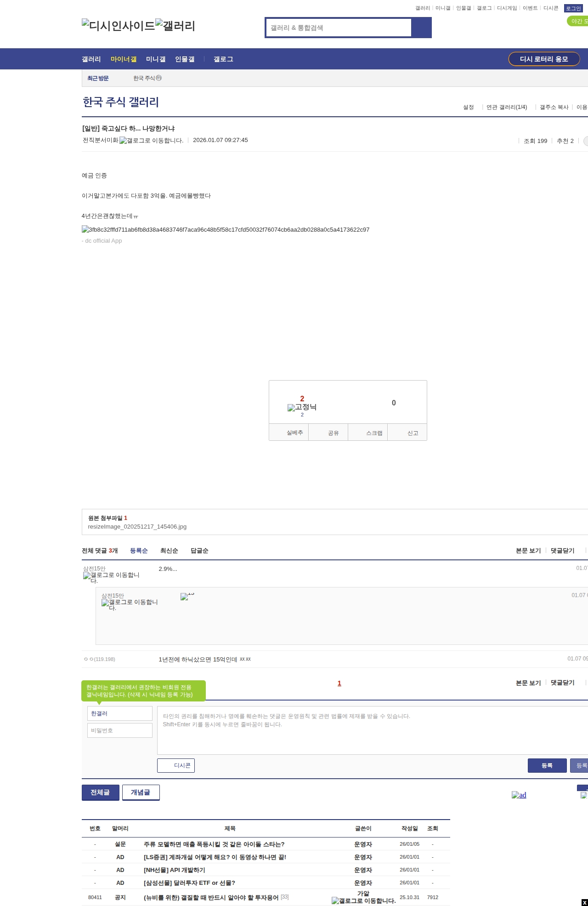Viewport: 588px width, 906px height.
Task: Open resizeImage_020251217_145406.jpg attachment
Action: click(x=137, y=526)
